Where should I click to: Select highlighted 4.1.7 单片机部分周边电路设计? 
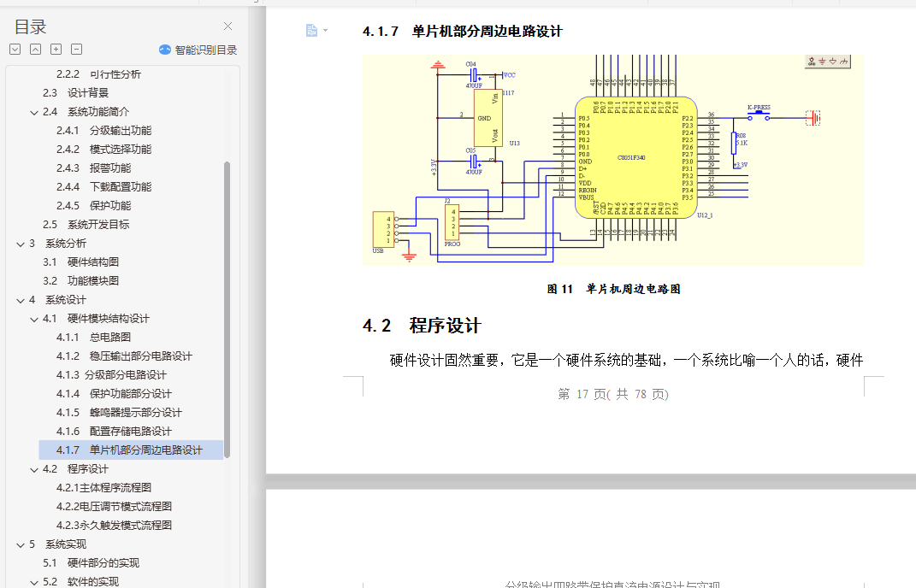click(131, 450)
